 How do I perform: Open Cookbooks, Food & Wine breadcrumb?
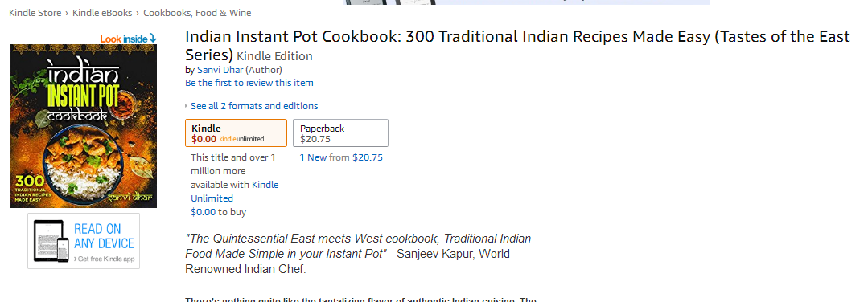point(197,13)
